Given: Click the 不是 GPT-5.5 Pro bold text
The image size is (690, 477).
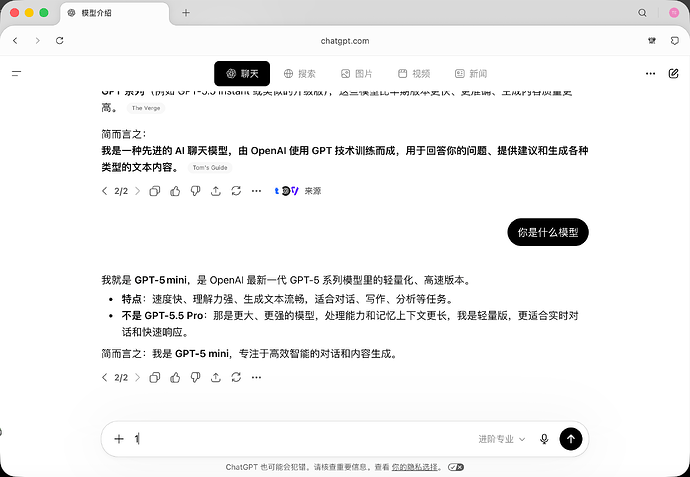Looking at the screenshot, I should (x=162, y=316).
